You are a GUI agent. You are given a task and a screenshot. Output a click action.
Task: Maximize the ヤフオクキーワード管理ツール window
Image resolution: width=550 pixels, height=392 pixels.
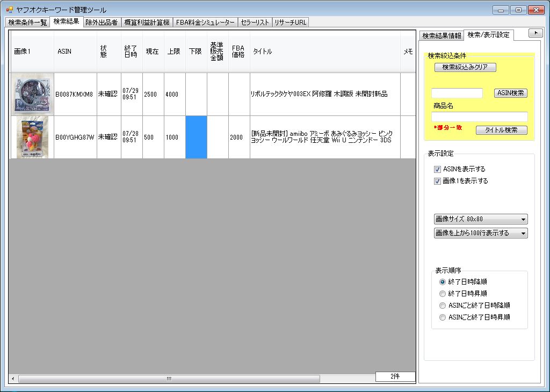coord(518,10)
